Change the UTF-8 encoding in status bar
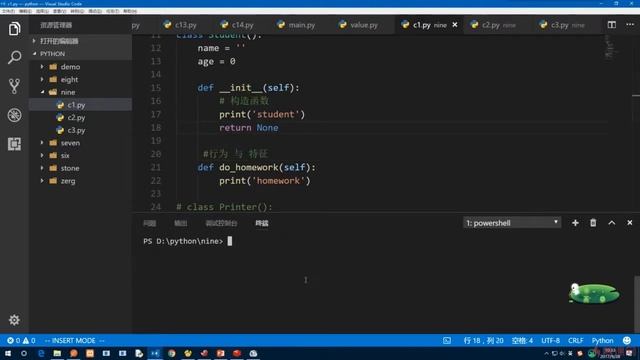640x360 pixels. pos(550,340)
